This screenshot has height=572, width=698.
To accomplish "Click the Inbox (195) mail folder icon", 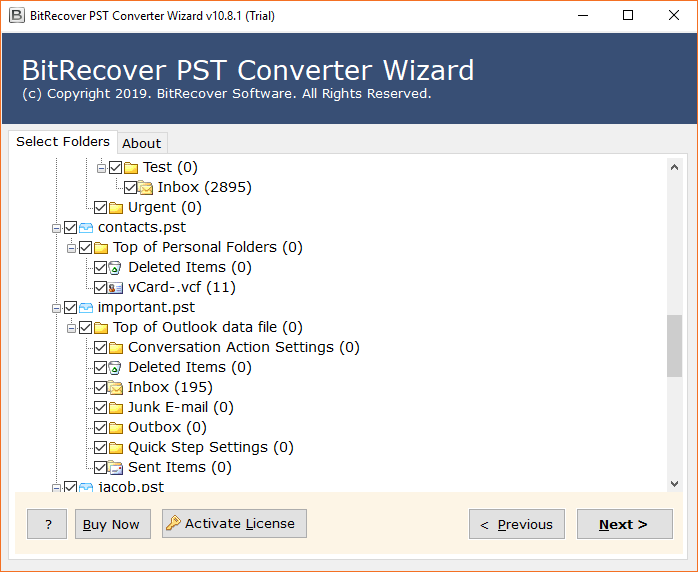I will tap(115, 388).
